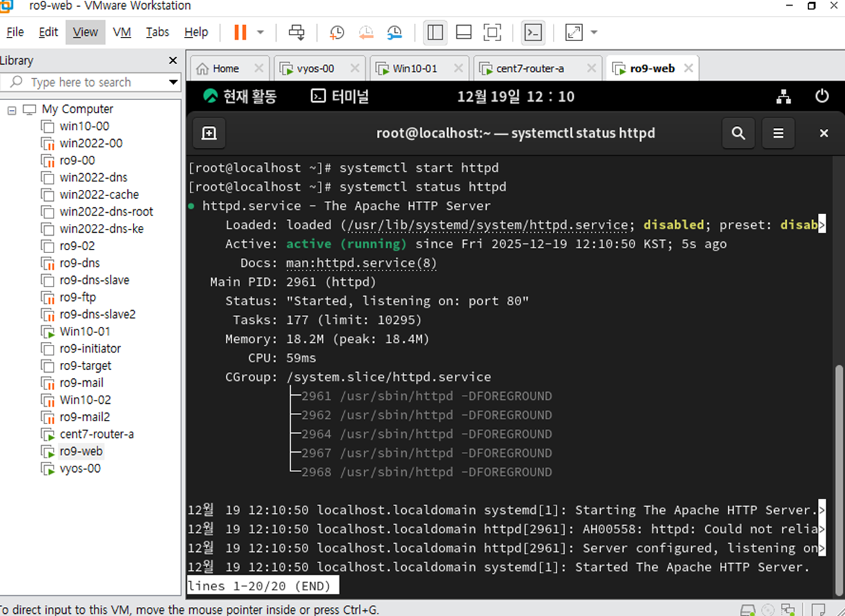Screen dimensions: 845x616
Task: Select ro9-dns-slave in the Library
Action: coord(95,280)
